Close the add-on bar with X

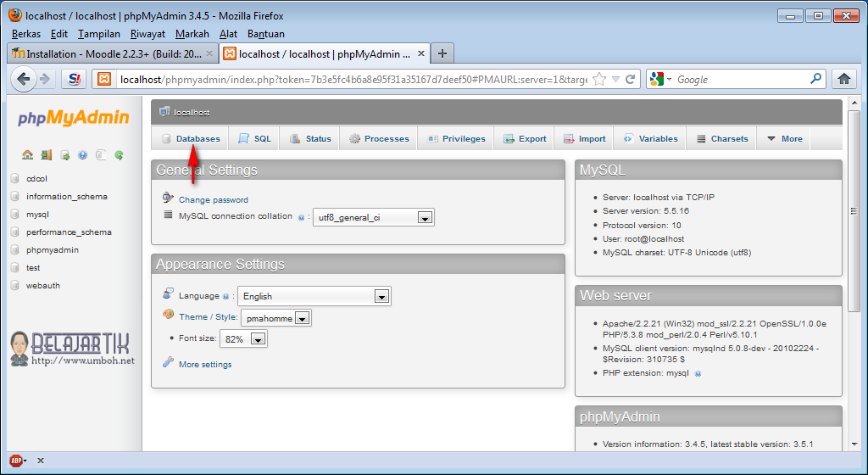[x=41, y=460]
